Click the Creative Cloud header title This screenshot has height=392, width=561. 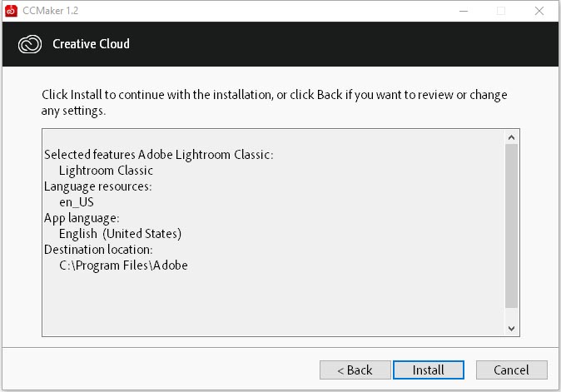[x=91, y=44]
